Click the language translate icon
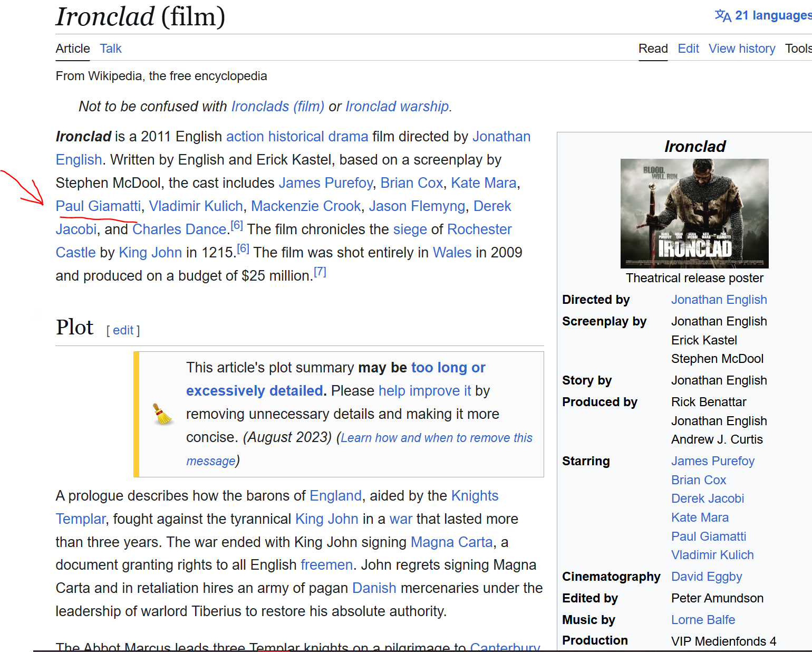This screenshot has height=652, width=812. pyautogui.click(x=723, y=16)
